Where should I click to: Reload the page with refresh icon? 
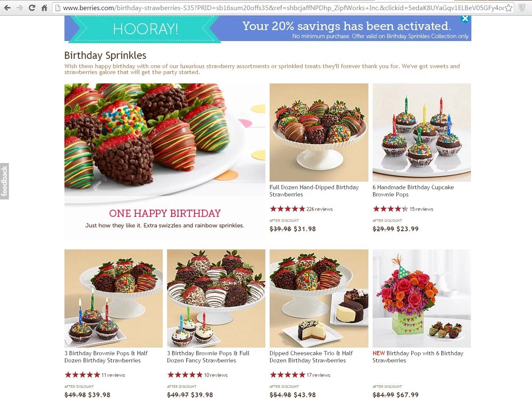[x=32, y=8]
